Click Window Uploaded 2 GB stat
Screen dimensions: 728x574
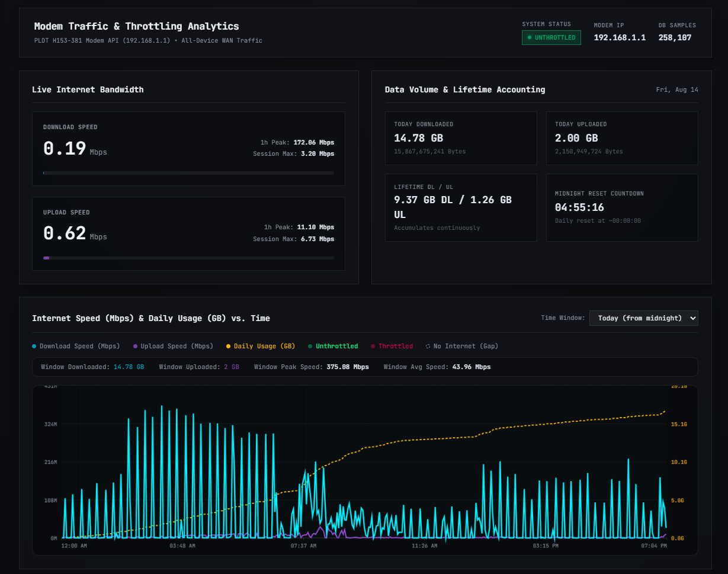[199, 367]
